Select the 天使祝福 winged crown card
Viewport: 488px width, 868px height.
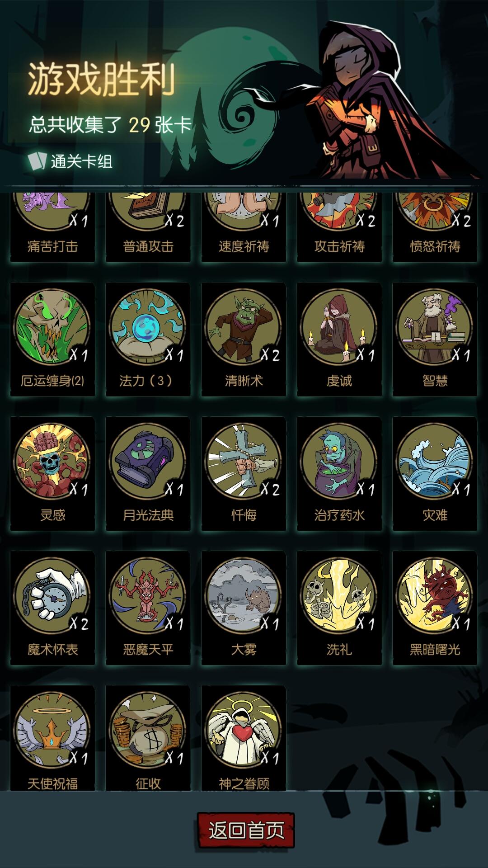(x=52, y=738)
